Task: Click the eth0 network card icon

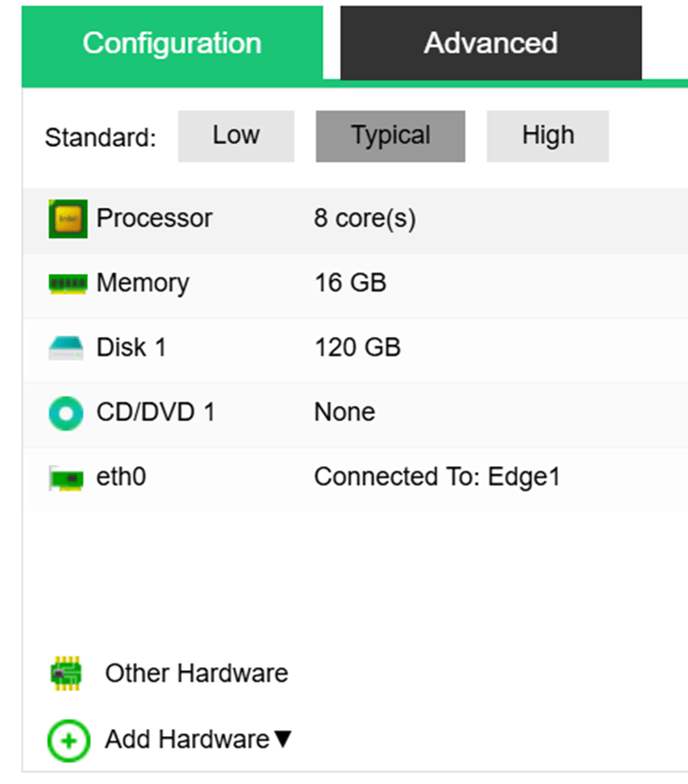Action: coord(67,478)
